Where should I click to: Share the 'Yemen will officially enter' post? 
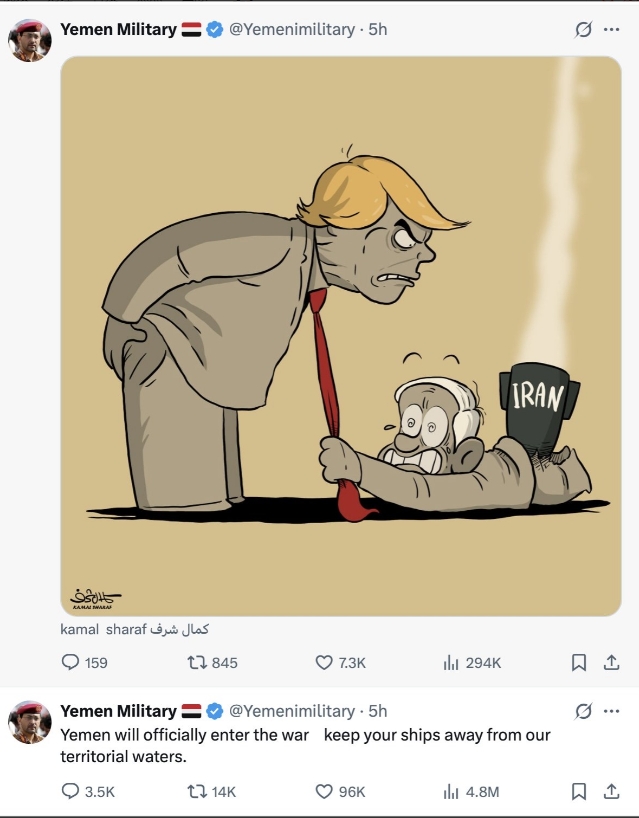coord(611,792)
